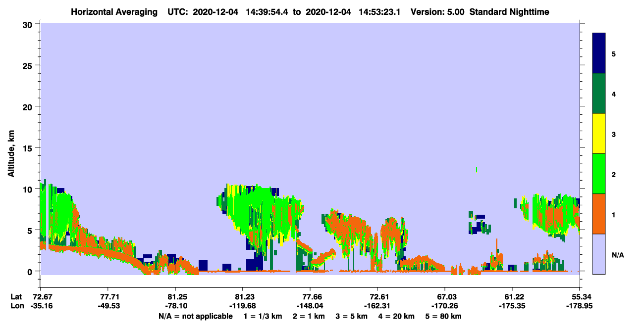Click the orange colorbar segment labeled 1
Screen dimensions: 644x330
coord(599,214)
